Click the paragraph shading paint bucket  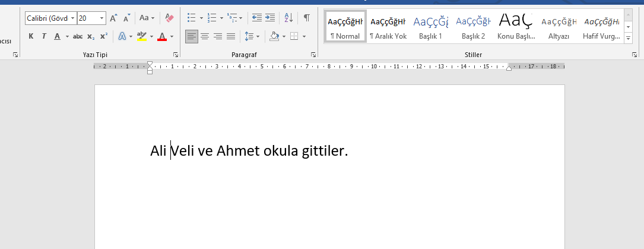pyautogui.click(x=274, y=36)
